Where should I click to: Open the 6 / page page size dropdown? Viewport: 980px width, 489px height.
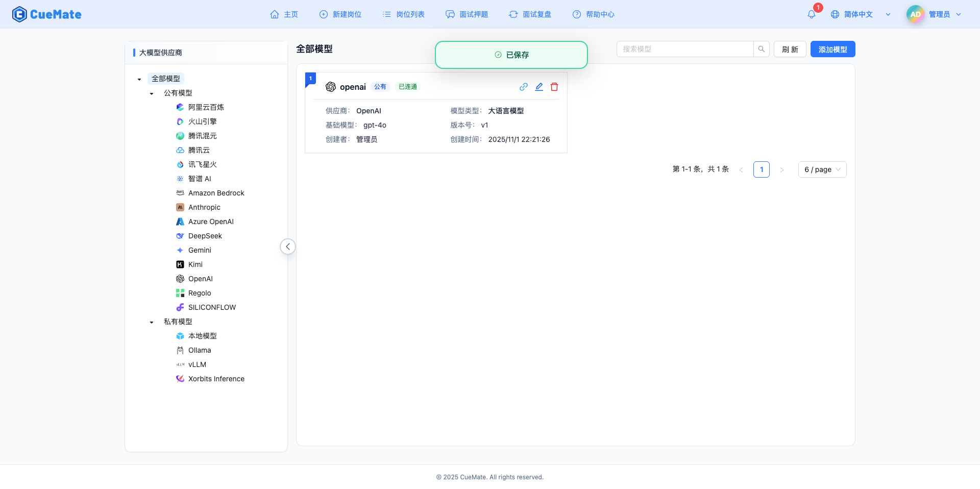[x=822, y=169]
